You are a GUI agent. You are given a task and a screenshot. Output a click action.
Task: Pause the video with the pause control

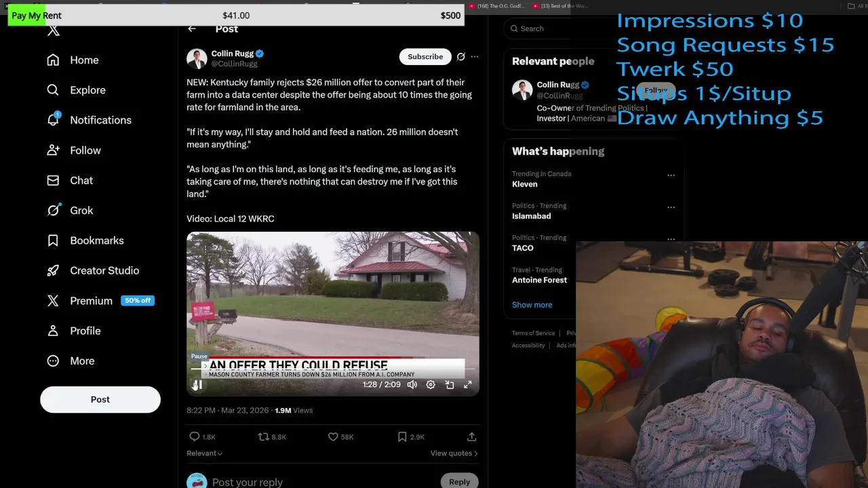coord(197,385)
